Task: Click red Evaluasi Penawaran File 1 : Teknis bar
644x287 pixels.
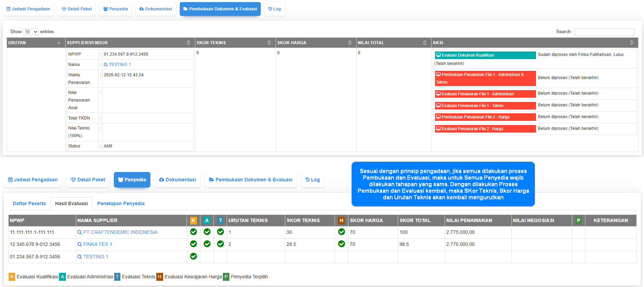Action: [x=485, y=106]
